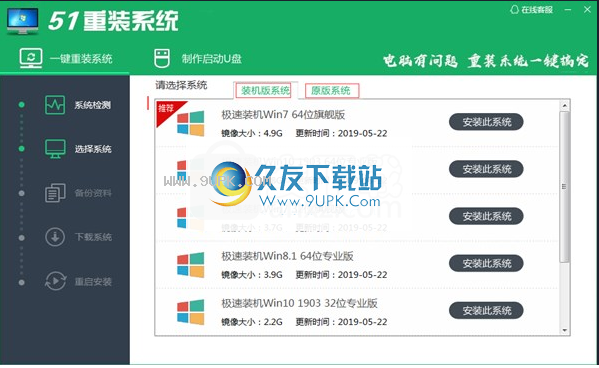Image resolution: width=599 pixels, height=368 pixels.
Task: Click the 重启安装 restart icon
Action: pyautogui.click(x=55, y=281)
